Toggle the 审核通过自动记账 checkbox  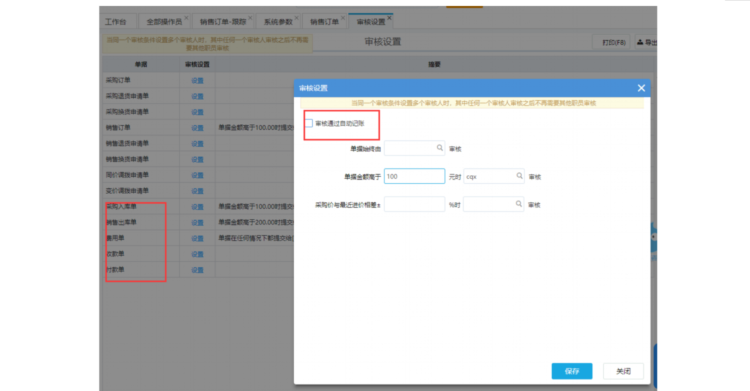coord(309,123)
